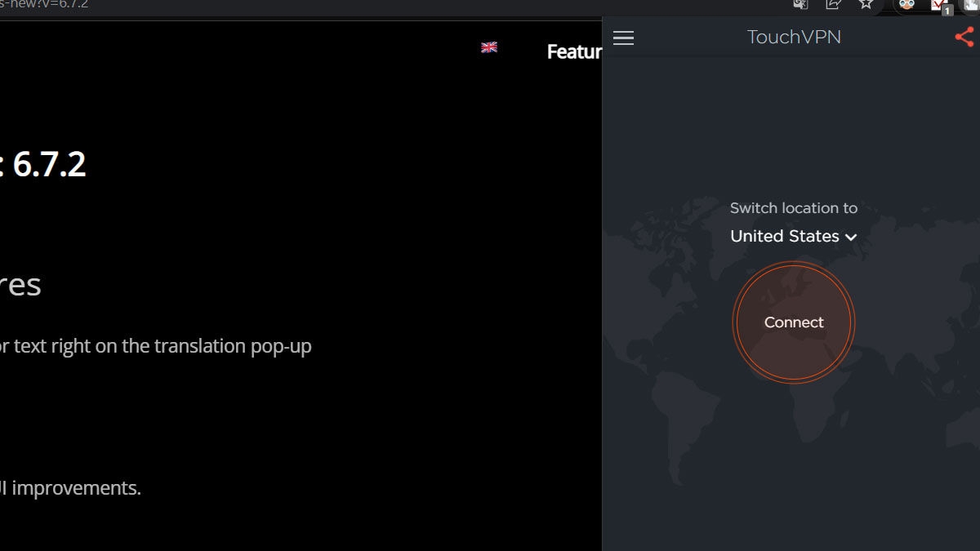
Task: Click the TouchVPN title in the popup header
Action: coord(793,38)
